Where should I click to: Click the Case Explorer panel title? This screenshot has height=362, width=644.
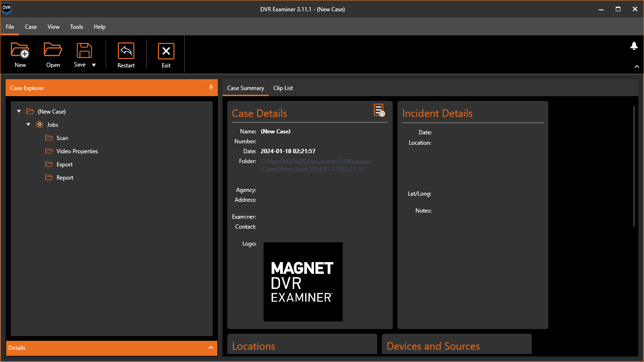tap(27, 88)
